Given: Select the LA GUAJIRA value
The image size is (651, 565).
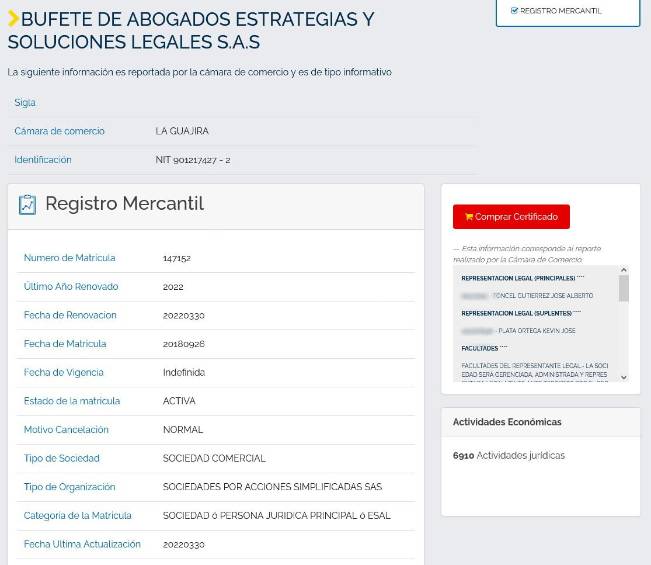Looking at the screenshot, I should point(182,131).
